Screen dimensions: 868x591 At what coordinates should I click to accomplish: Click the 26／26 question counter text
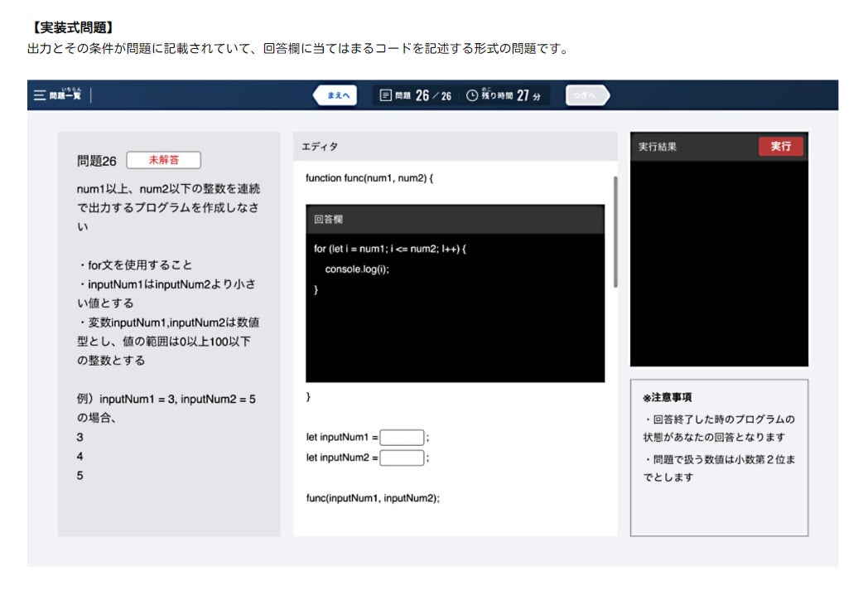pos(433,96)
